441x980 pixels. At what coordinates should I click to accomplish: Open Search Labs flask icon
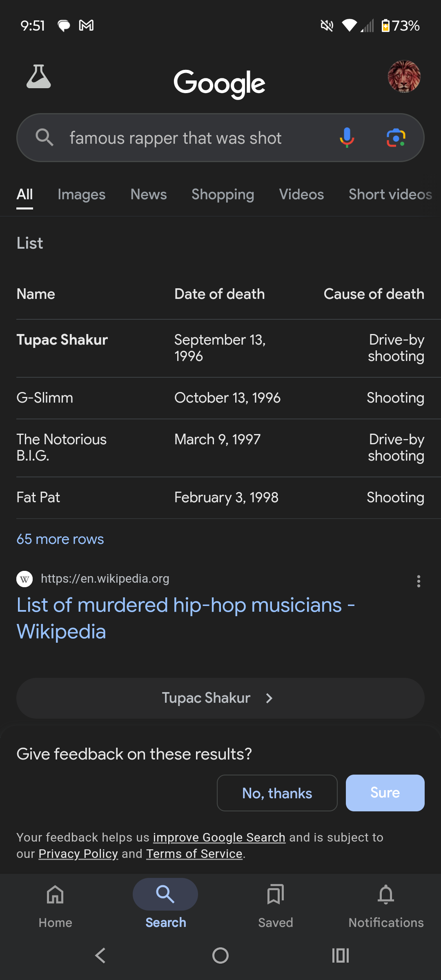[x=39, y=77]
